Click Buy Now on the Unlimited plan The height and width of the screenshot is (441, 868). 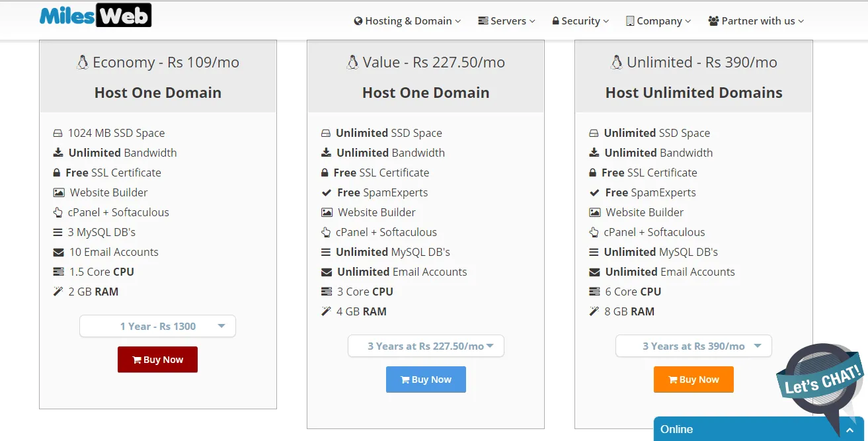(693, 379)
